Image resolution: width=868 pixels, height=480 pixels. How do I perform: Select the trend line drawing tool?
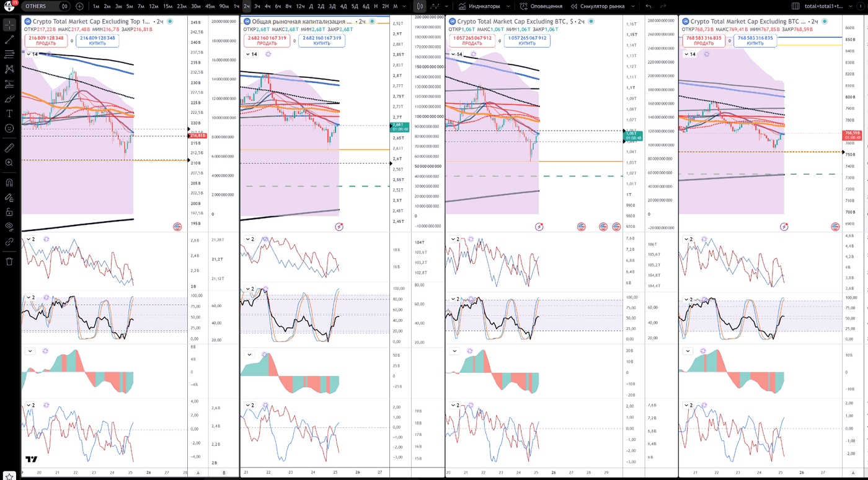pyautogui.click(x=9, y=40)
